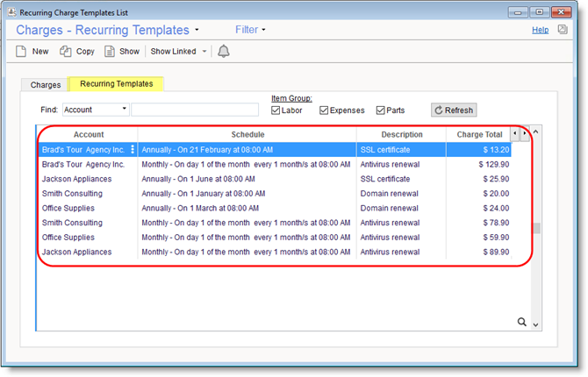The height and width of the screenshot is (377, 588).
Task: Uncheck the Expenses item group checkbox
Action: [x=324, y=110]
